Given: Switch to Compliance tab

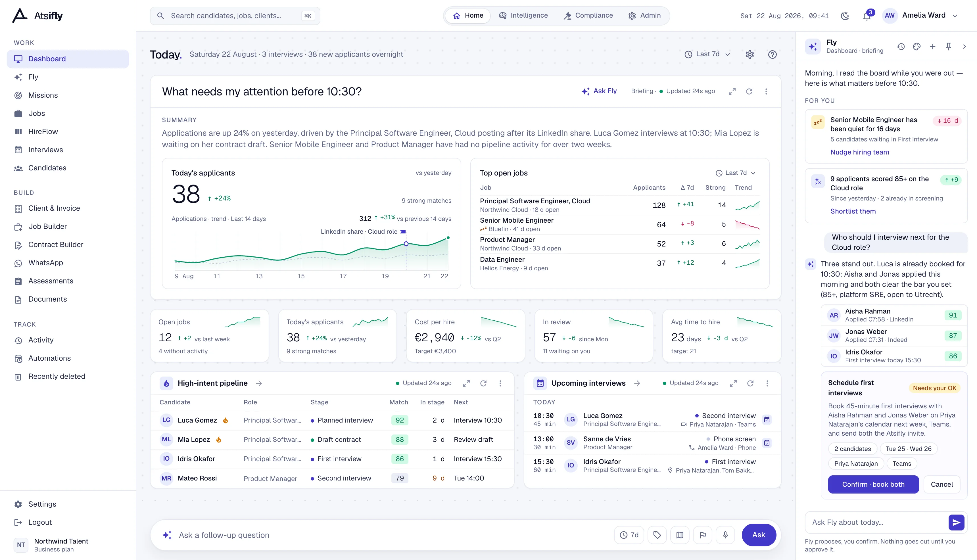Looking at the screenshot, I should click(588, 16).
